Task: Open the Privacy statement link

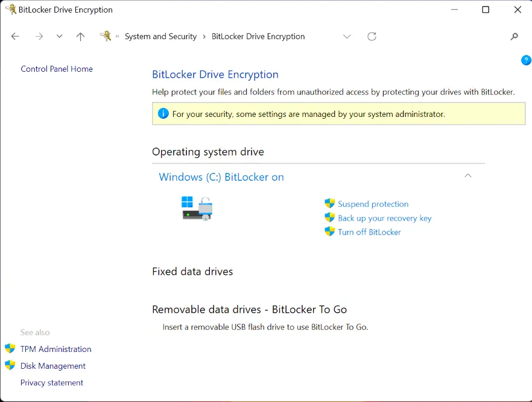Action: pos(52,383)
